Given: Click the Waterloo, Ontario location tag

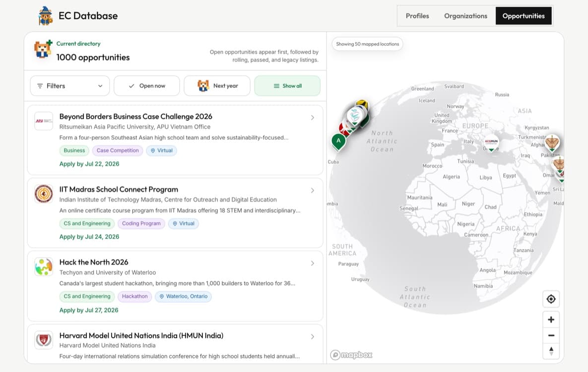Looking at the screenshot, I should click(183, 296).
